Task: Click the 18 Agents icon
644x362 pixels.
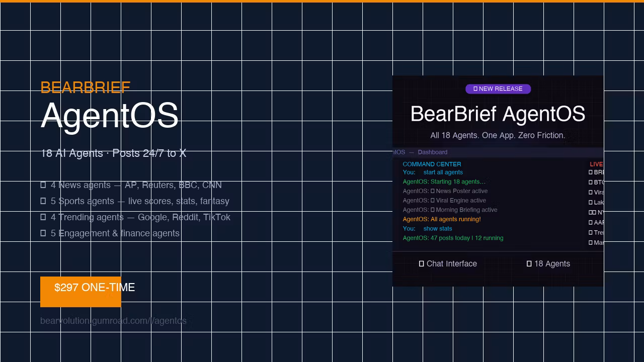Action: tap(529, 264)
